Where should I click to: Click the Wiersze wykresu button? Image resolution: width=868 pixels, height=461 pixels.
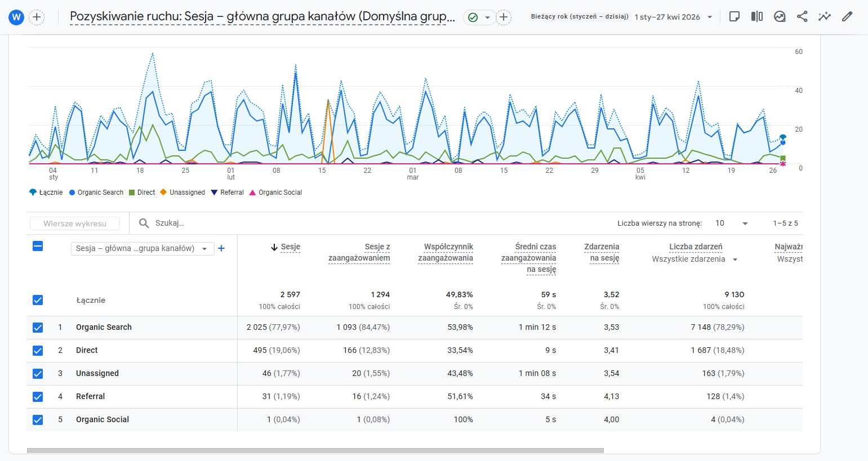(75, 223)
